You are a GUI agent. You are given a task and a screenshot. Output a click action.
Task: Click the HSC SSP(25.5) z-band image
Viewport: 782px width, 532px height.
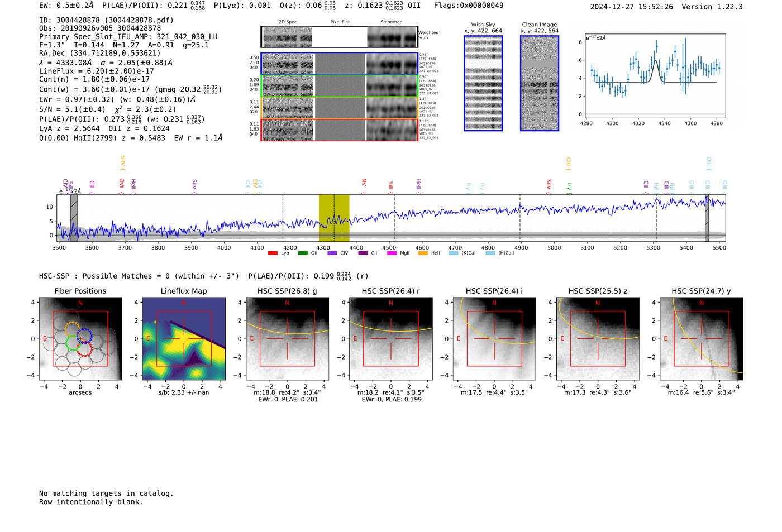[x=598, y=339]
